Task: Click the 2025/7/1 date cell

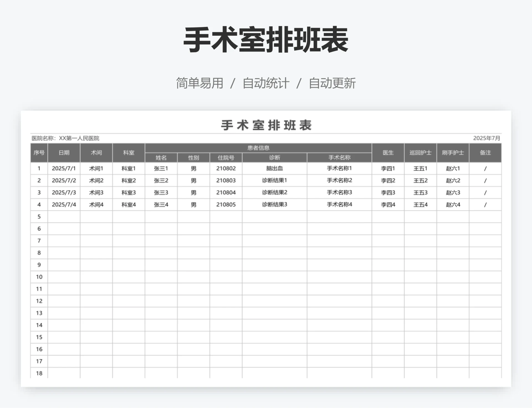Action: [64, 168]
